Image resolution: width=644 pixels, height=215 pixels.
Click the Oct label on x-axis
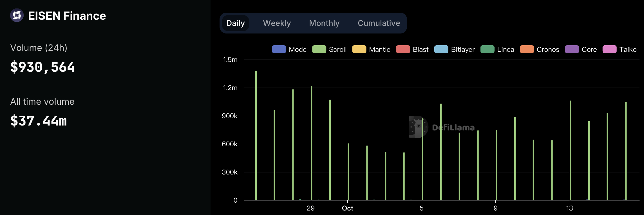(x=347, y=208)
